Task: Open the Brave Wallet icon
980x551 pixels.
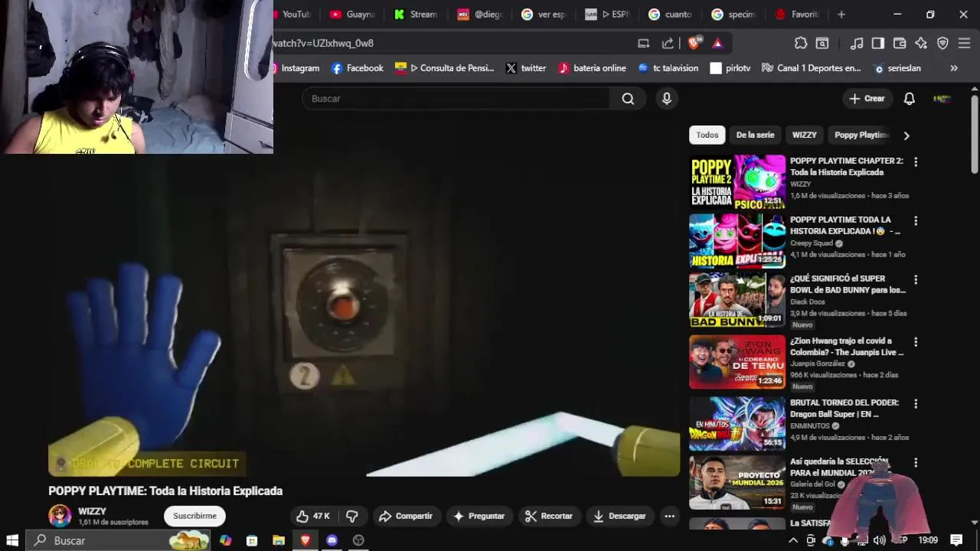Action: pos(900,44)
